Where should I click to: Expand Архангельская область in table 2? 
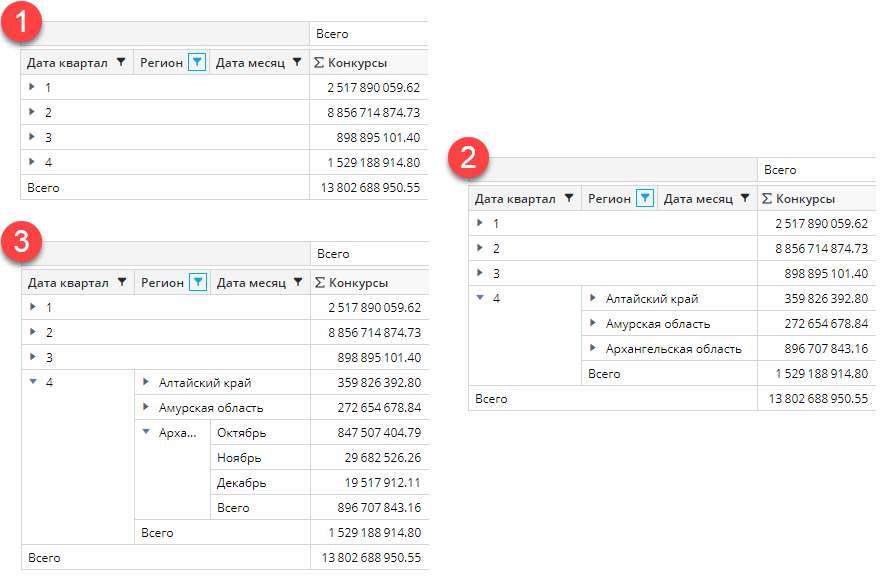(x=593, y=348)
